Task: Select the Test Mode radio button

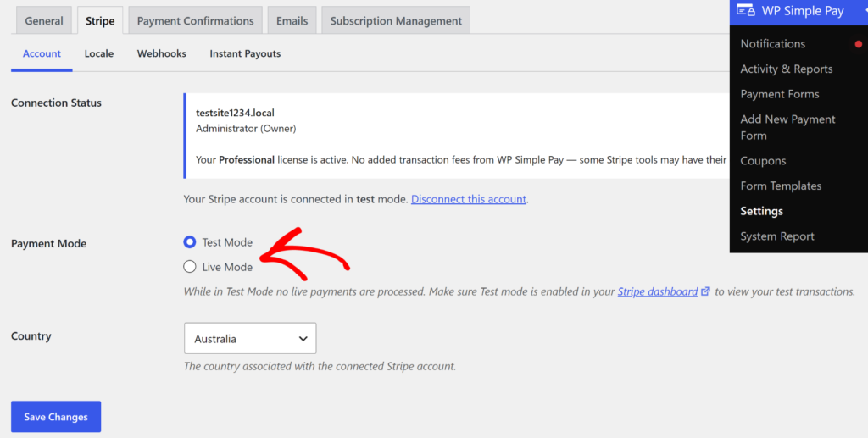Action: [x=190, y=242]
